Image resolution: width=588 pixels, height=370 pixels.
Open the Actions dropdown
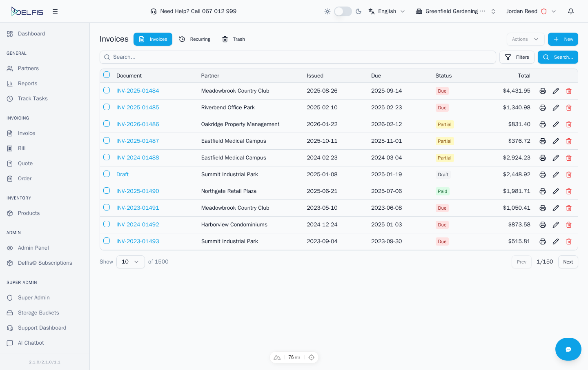[525, 39]
